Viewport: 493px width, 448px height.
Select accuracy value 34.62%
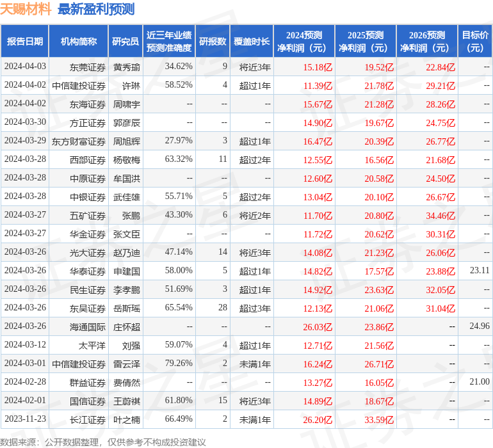pos(179,67)
